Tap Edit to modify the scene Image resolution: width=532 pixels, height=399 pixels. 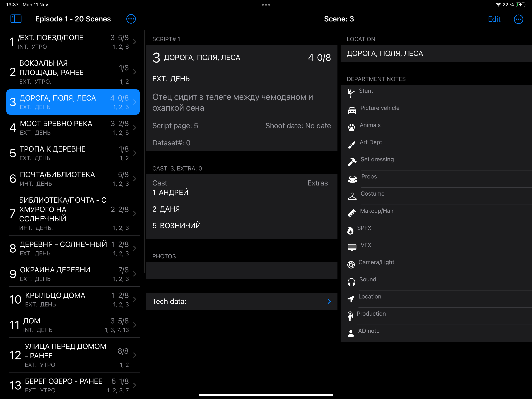tap(494, 19)
